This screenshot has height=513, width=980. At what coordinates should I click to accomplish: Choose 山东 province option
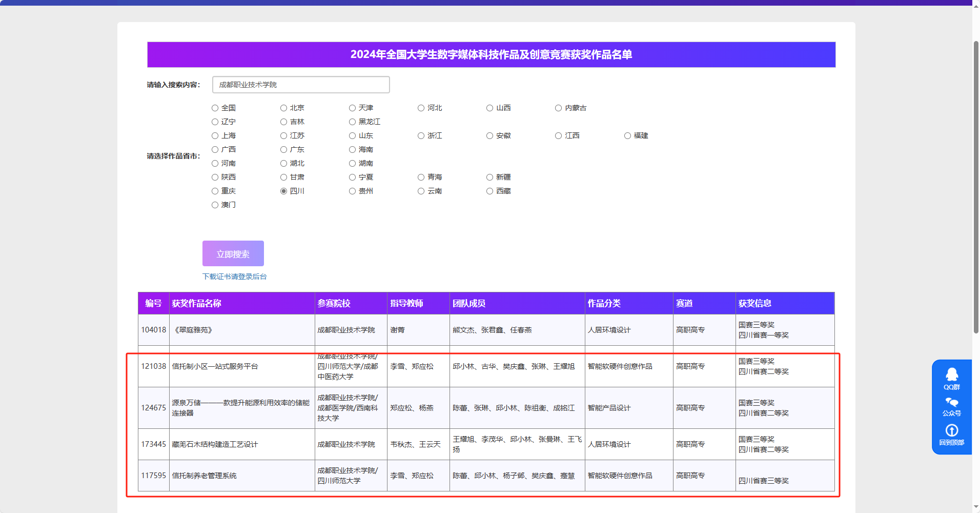[352, 135]
